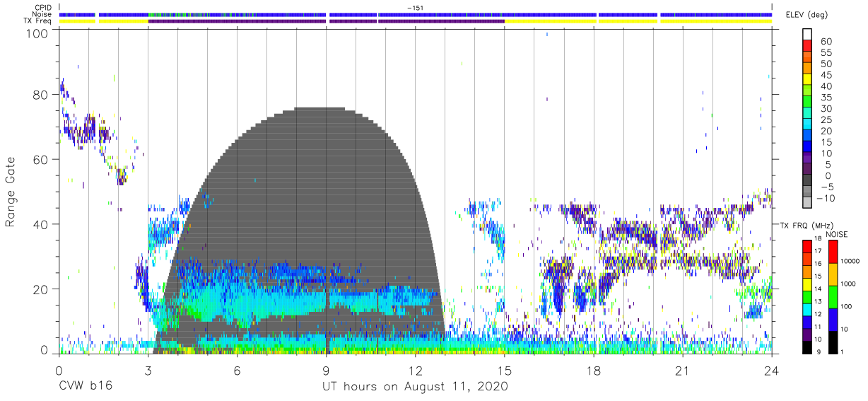This screenshot has height=401, width=868.
Task: Pick the red top segment of the TX FRQ color bar
Action: click(807, 247)
